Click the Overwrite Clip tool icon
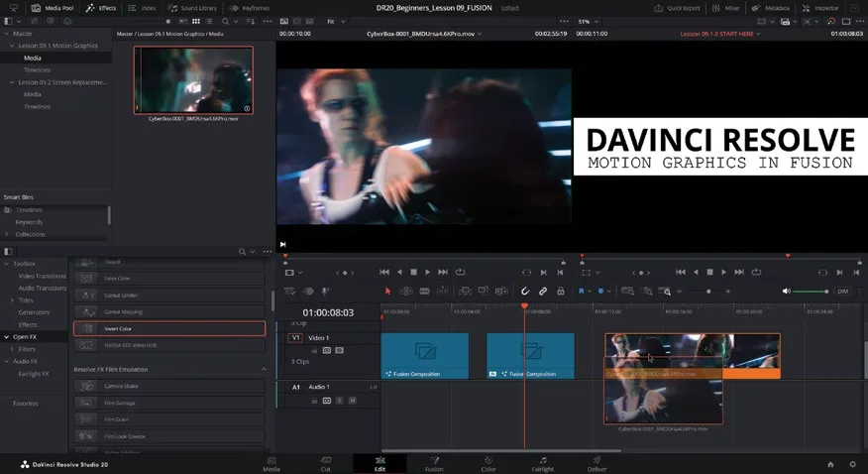The height and width of the screenshot is (474, 868). point(484,292)
